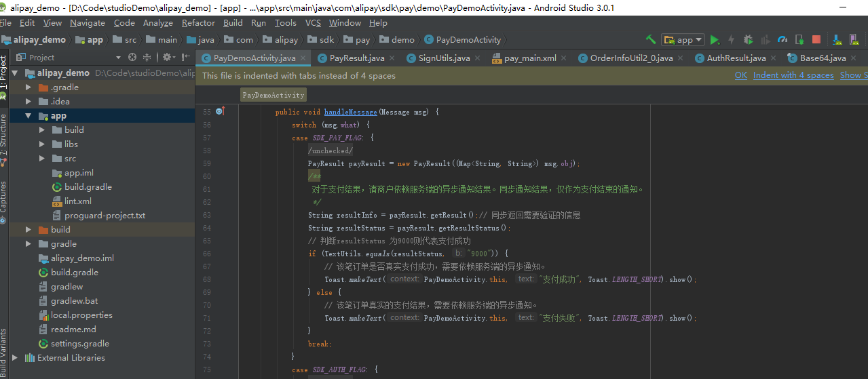Viewport: 868px width, 379px height.
Task: Switch to the PayResult.java tab
Action: pyautogui.click(x=357, y=58)
